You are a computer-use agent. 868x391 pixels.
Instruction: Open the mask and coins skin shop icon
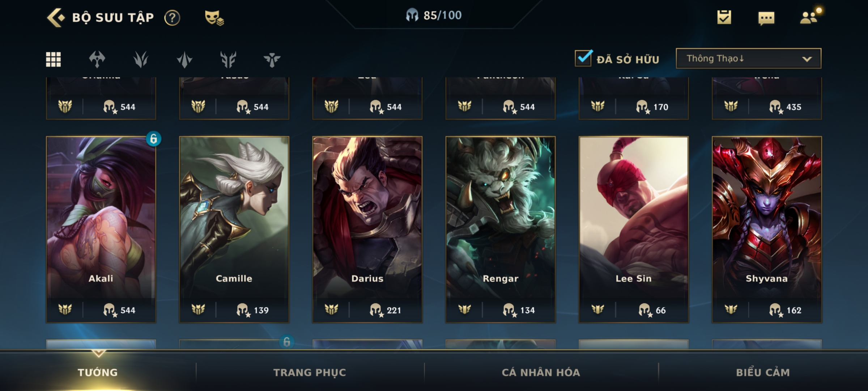click(x=214, y=18)
